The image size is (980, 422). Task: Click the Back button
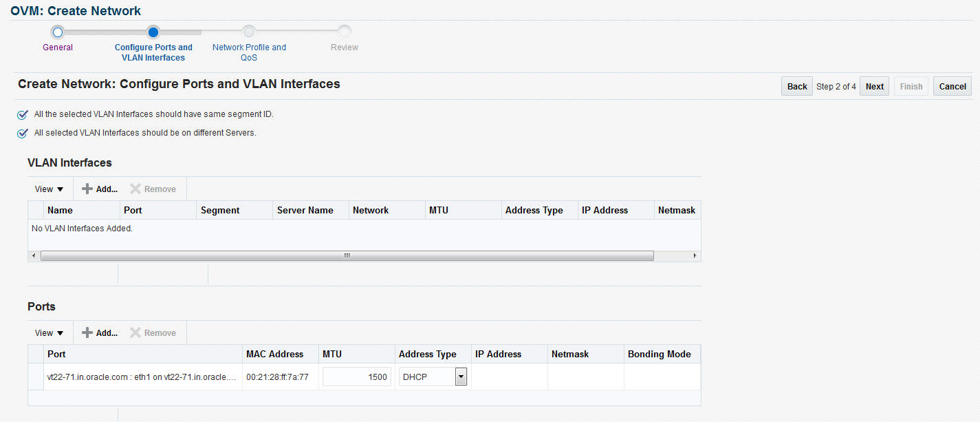click(x=797, y=86)
